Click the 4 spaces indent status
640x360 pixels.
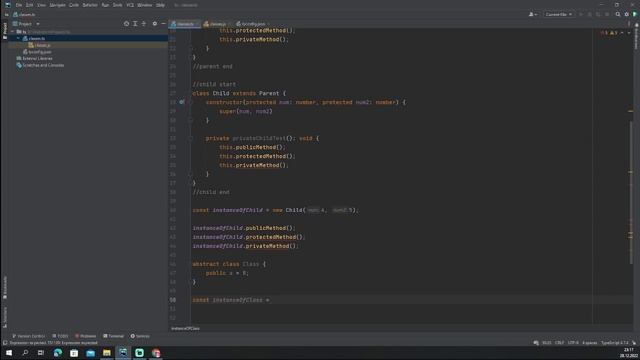589,343
